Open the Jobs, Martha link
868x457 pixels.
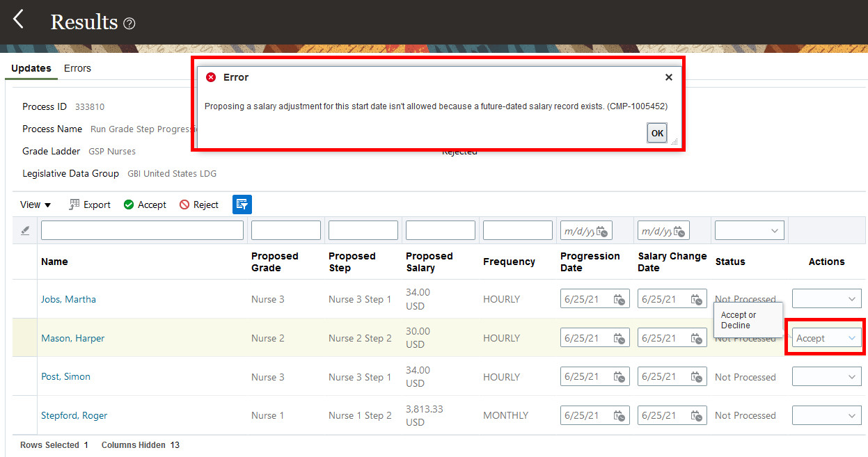click(68, 299)
